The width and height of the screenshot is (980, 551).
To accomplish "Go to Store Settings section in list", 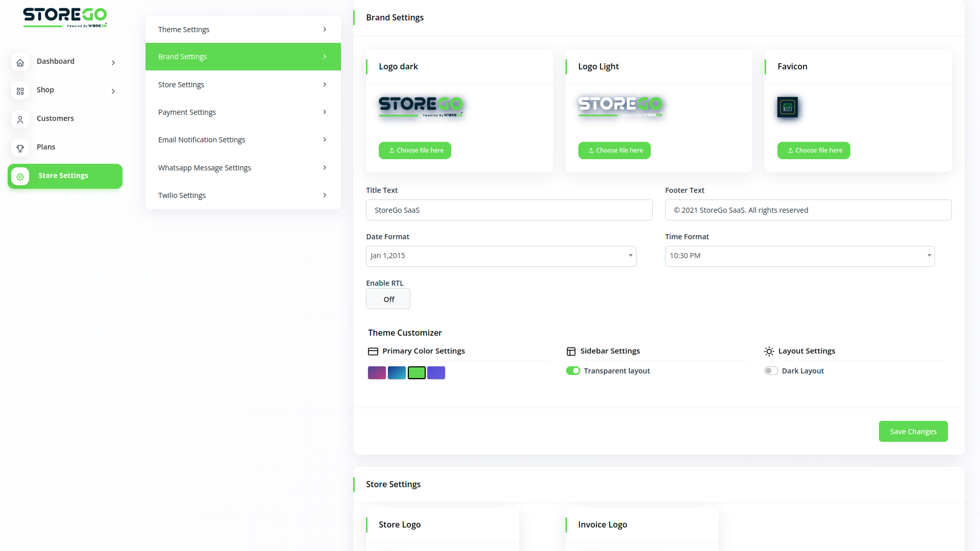I will tap(243, 85).
